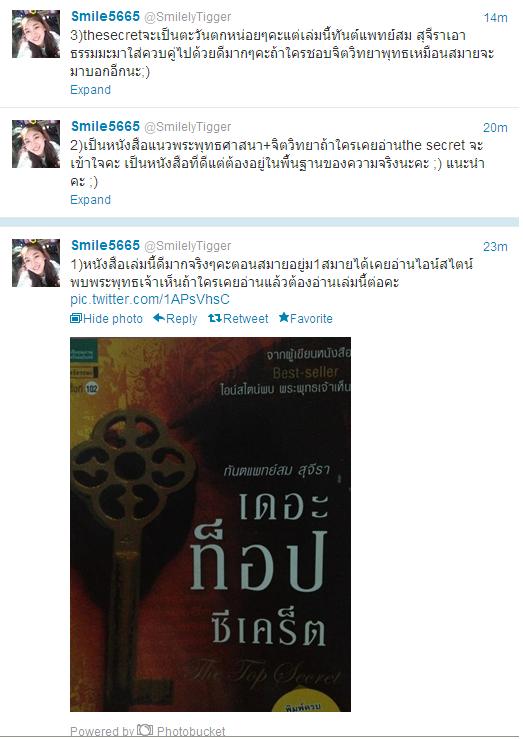Click the Retweet arrows icon
Viewport: 523px width, 739px height.
pos(215,319)
